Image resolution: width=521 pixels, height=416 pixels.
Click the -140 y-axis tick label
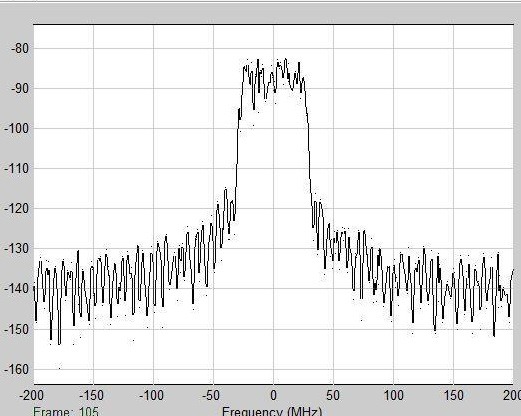pos(17,289)
